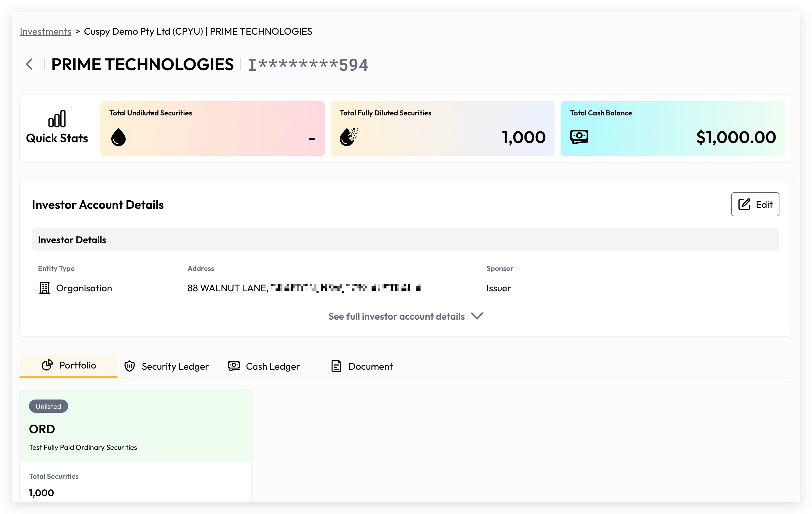Open the Document tab
Screen dimensions: 812x514
(362, 366)
